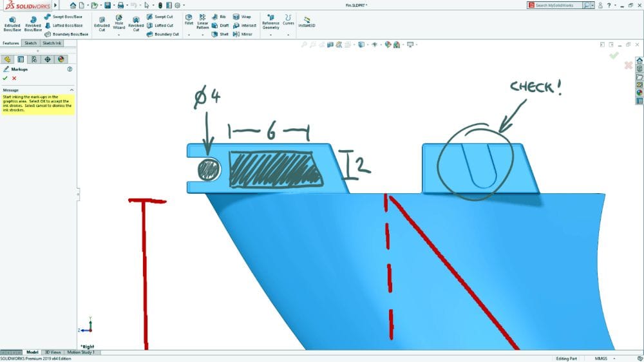
Task: Open the Motion Study 1 tab
Action: point(80,352)
